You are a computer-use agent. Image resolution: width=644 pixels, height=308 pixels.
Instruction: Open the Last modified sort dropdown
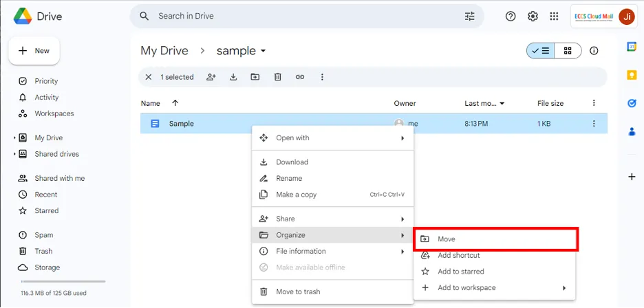(x=502, y=104)
